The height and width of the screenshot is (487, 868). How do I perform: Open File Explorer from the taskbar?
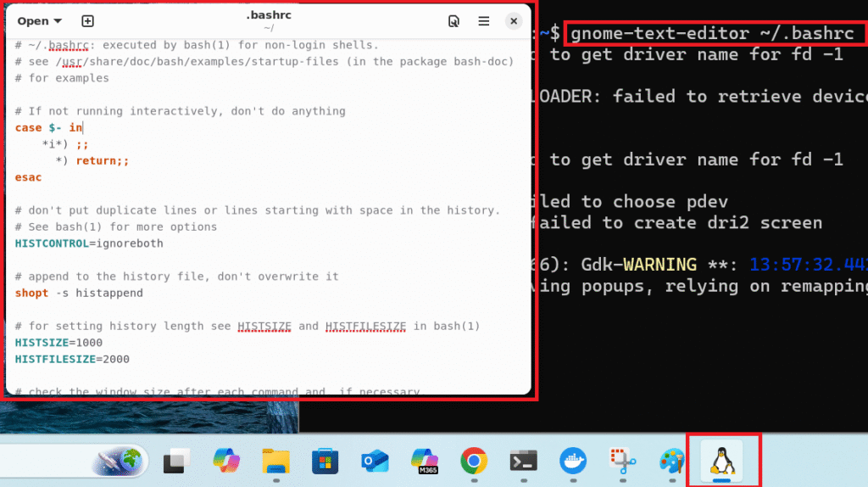[x=275, y=461]
